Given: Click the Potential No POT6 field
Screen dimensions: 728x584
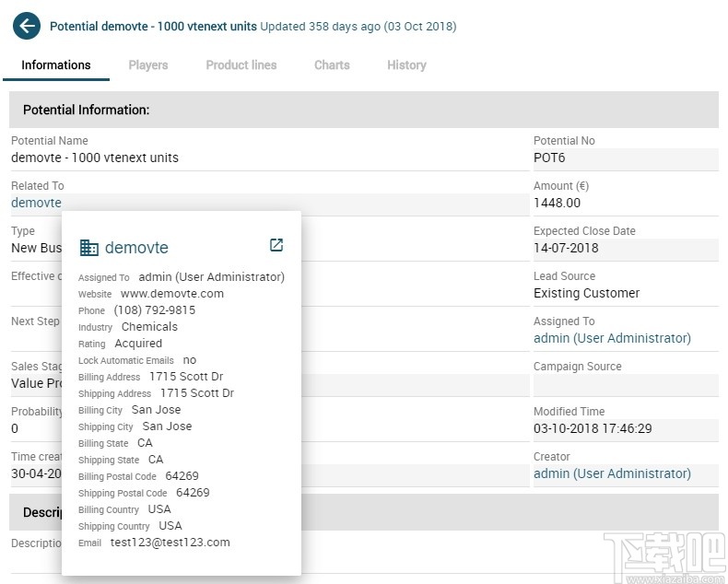Looking at the screenshot, I should [549, 158].
